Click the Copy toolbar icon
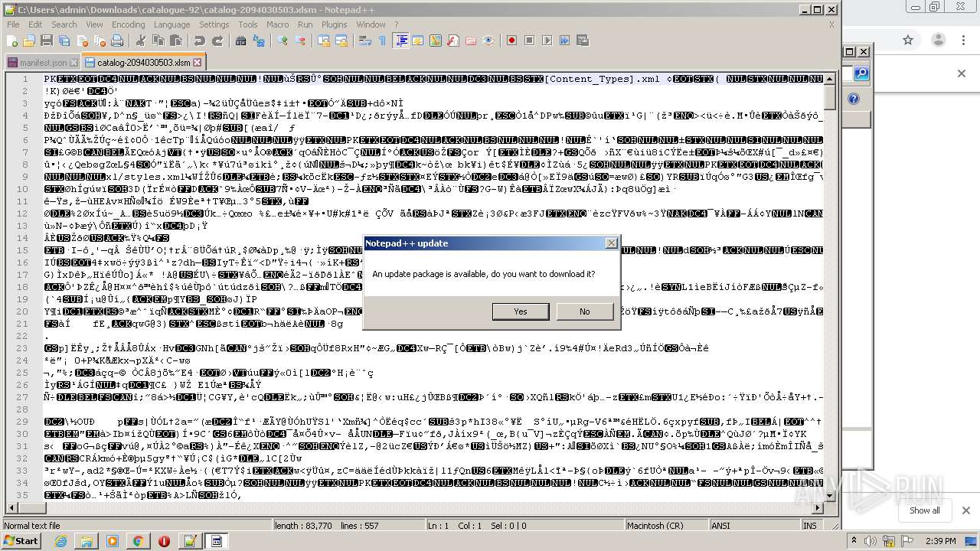The width and height of the screenshot is (980, 551). 158,41
